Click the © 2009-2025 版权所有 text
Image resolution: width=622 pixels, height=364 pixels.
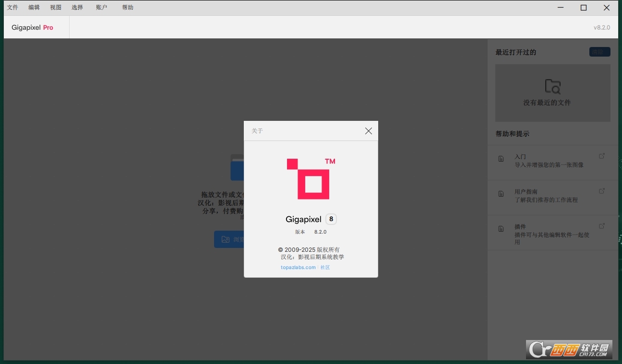click(309, 250)
